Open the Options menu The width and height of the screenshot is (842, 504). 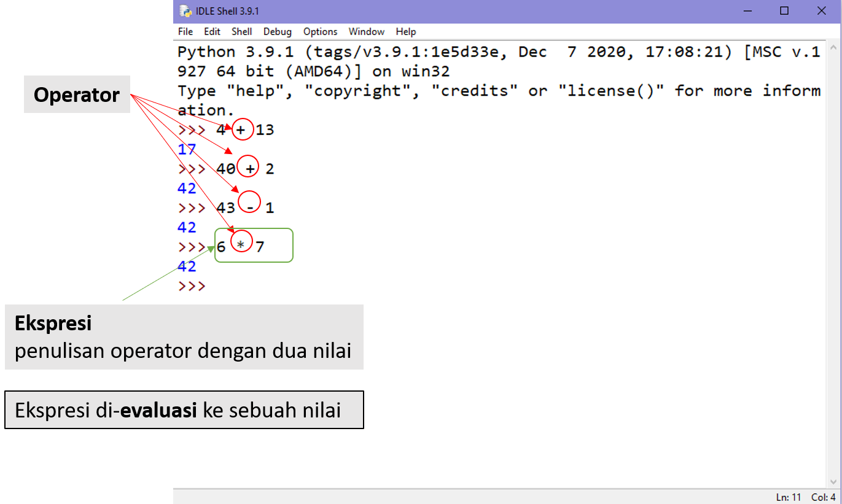320,31
